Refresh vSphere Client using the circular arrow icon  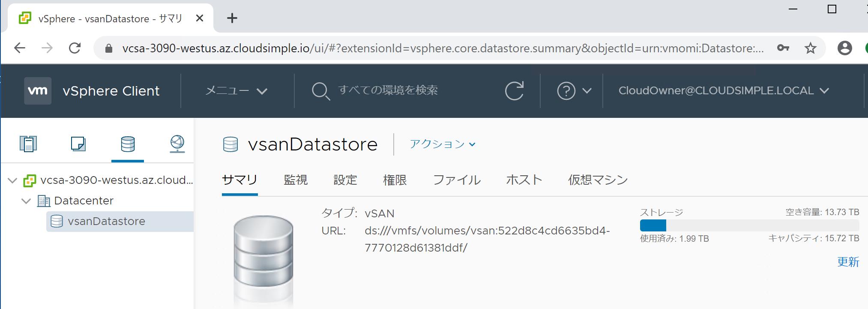pos(514,91)
